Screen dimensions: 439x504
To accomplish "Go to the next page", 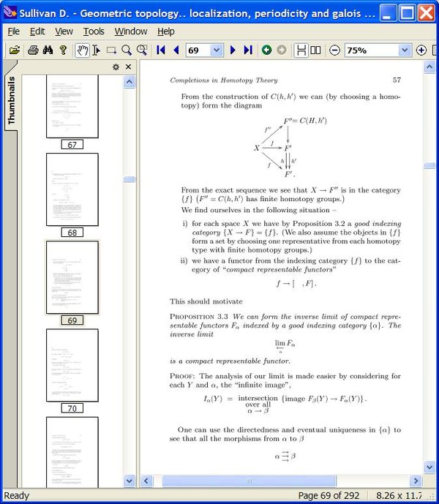I will 233,50.
